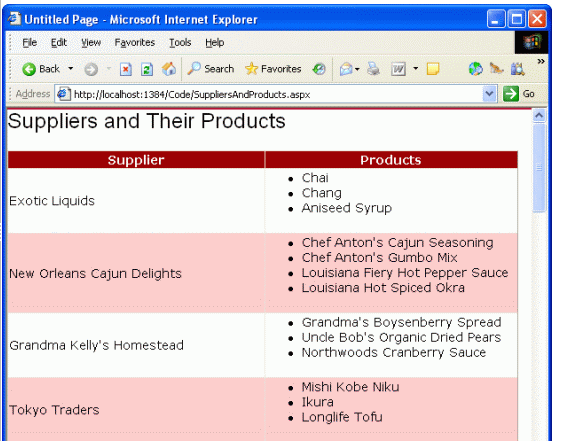Close the Internet Explorer window

537,19
